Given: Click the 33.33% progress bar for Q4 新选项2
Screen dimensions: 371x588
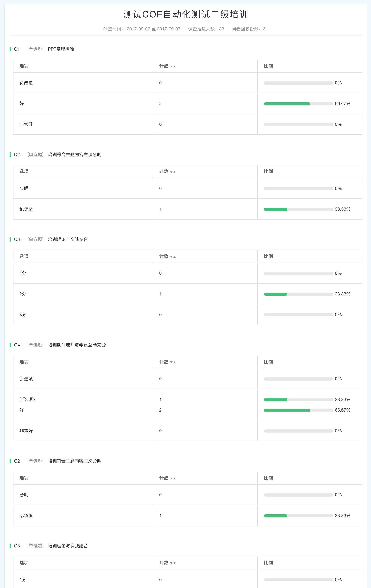Looking at the screenshot, I should coord(299,400).
